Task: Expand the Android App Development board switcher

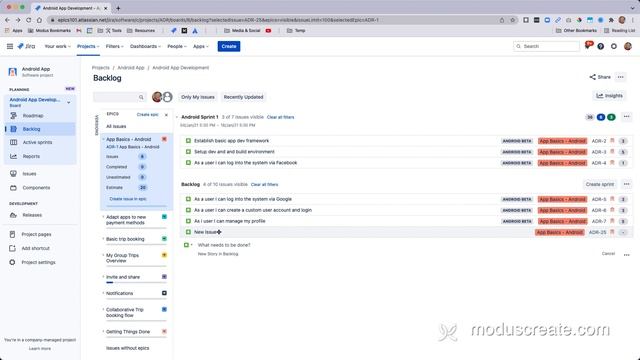Action: pyautogui.click(x=69, y=102)
